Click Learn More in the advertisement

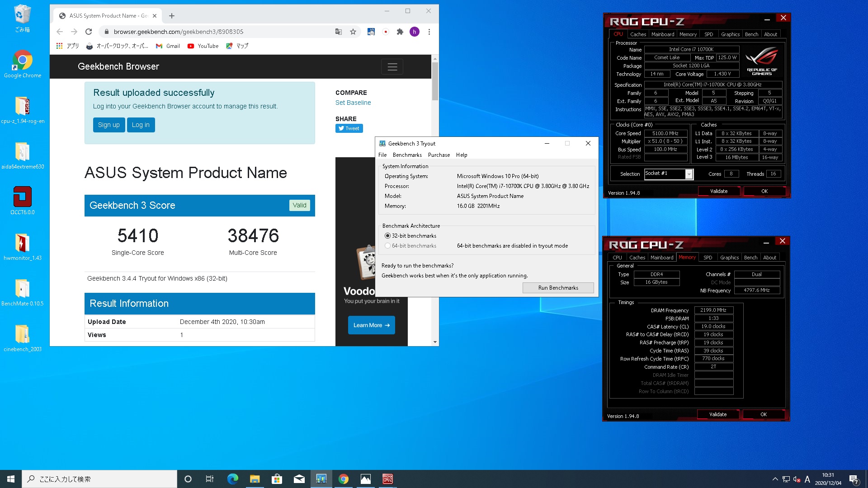click(x=371, y=325)
